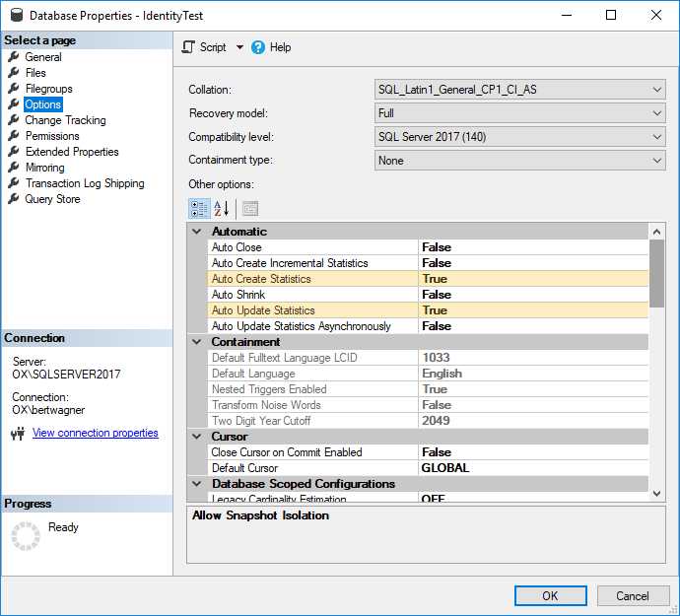The width and height of the screenshot is (680, 616).
Task: Click the OK button
Action: point(550,595)
